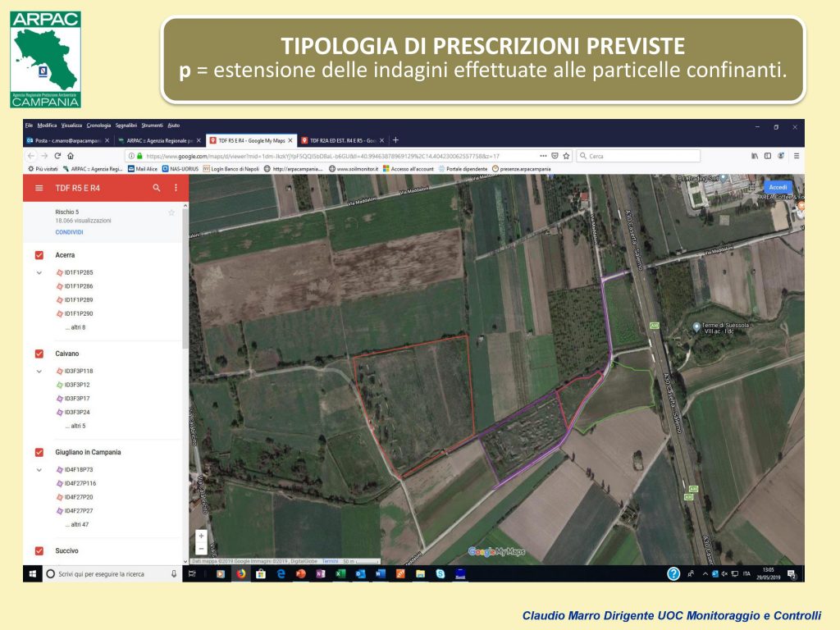Collapse the Giugliano in Campania layer list

39,470
